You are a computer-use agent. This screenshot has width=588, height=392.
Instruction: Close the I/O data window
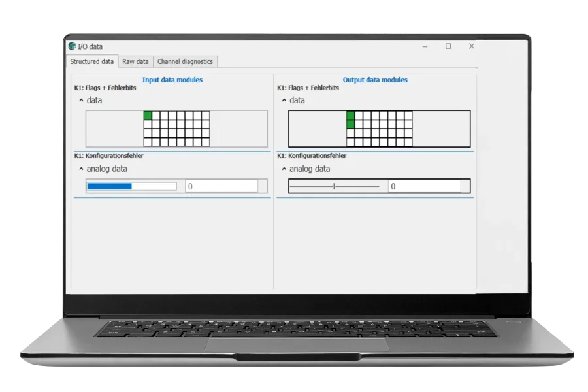(471, 46)
